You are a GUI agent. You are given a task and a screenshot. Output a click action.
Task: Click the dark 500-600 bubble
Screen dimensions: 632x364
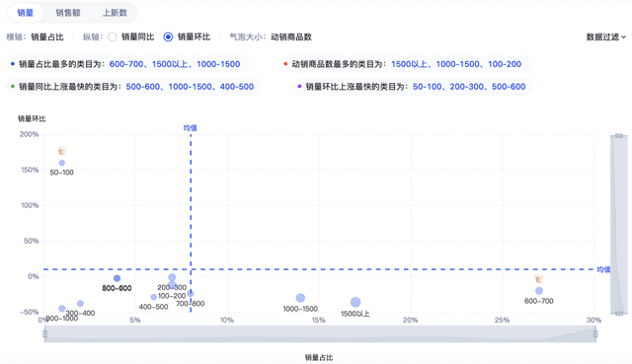117,278
